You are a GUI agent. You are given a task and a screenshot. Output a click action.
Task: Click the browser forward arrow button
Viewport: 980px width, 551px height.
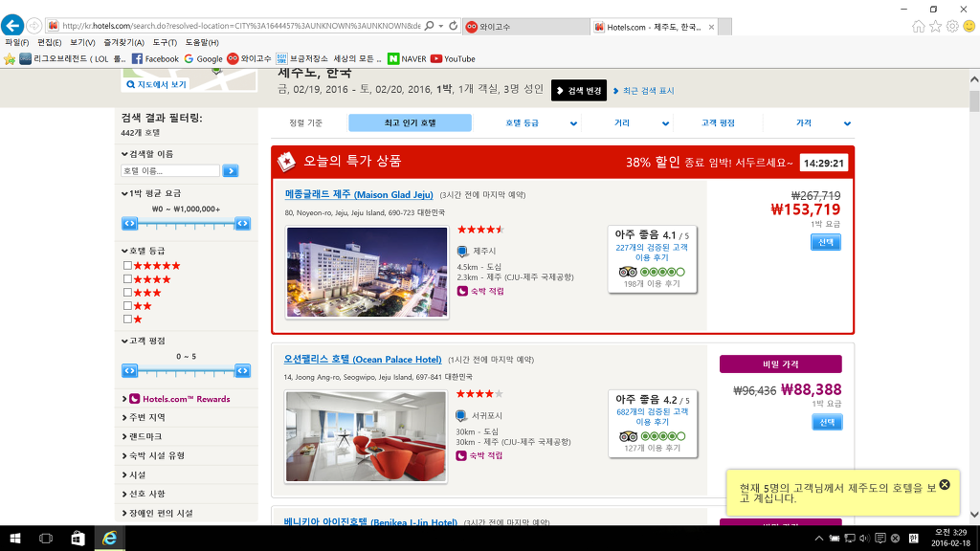click(x=34, y=26)
